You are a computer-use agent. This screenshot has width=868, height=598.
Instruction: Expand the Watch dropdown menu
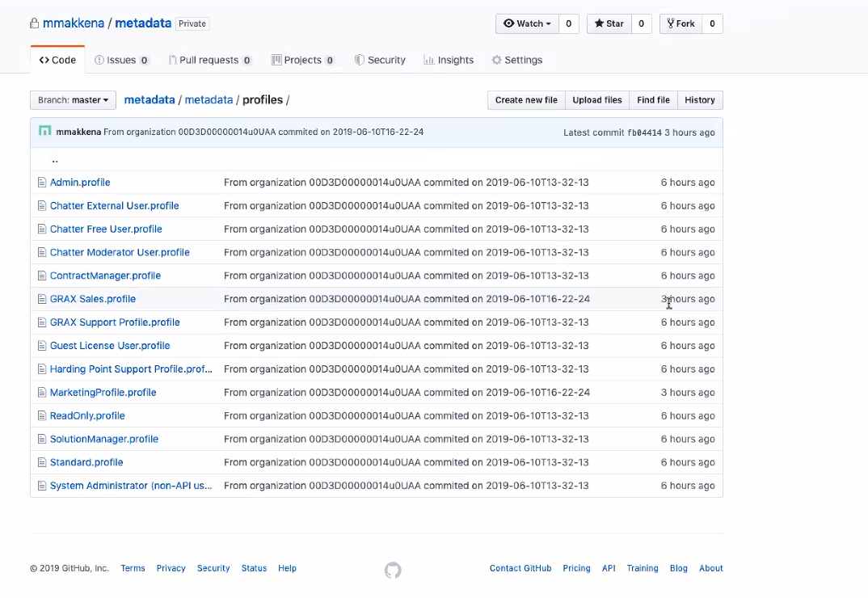[527, 23]
